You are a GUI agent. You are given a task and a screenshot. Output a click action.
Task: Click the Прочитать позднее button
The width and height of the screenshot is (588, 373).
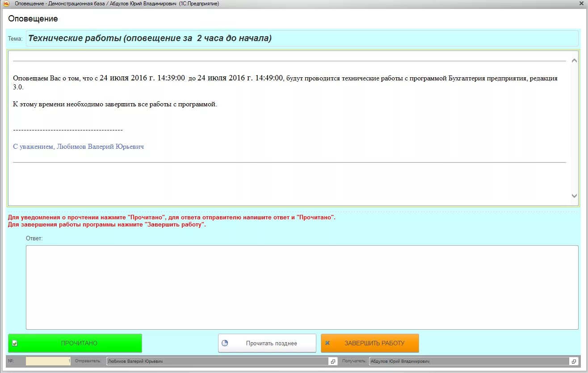267,343
